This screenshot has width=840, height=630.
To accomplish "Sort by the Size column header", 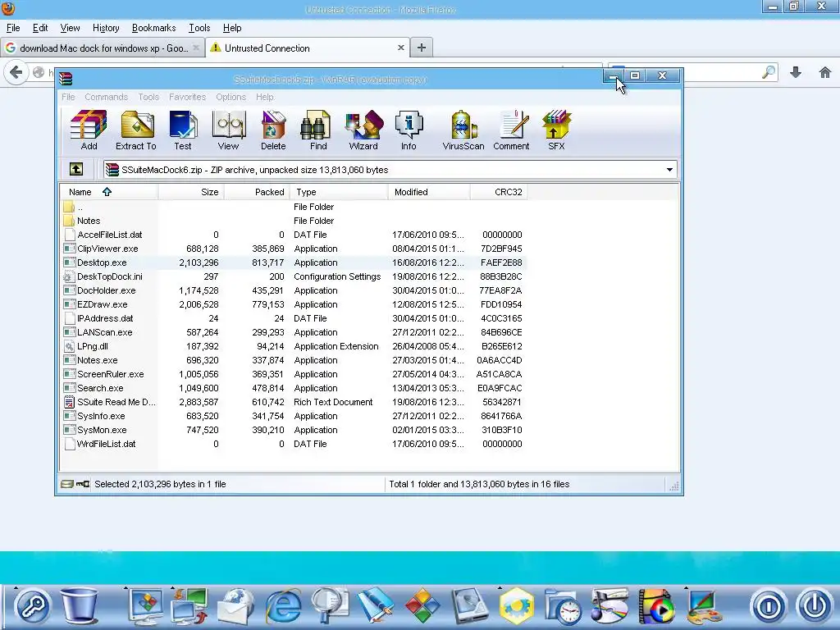I will pos(191,192).
